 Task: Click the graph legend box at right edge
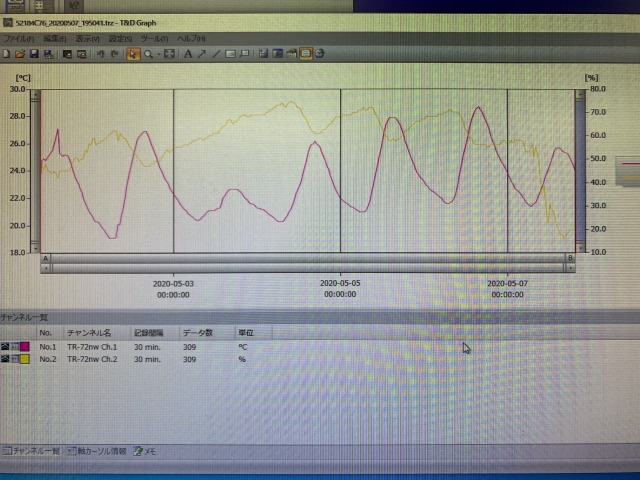click(x=628, y=171)
